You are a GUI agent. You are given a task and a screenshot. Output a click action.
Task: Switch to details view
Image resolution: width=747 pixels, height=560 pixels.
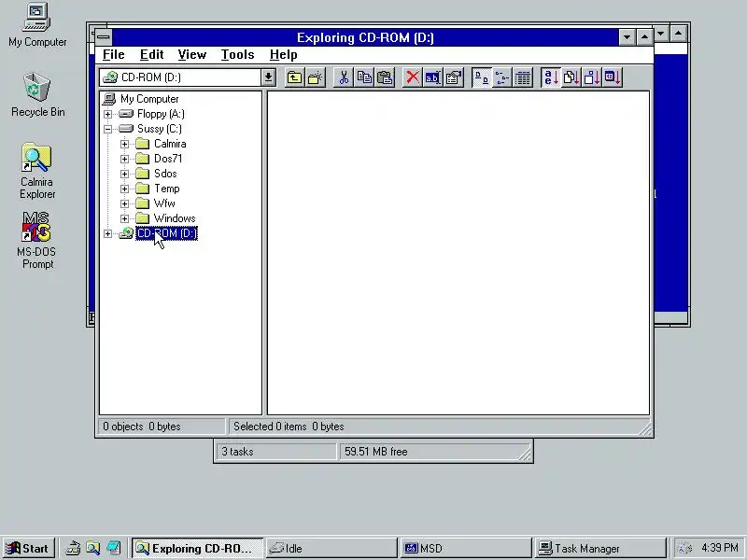coord(523,77)
